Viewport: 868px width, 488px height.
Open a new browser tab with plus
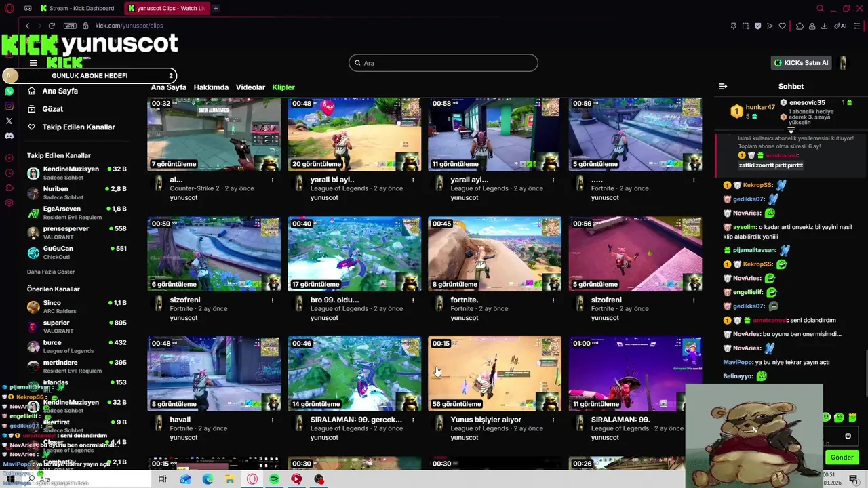pyautogui.click(x=216, y=8)
